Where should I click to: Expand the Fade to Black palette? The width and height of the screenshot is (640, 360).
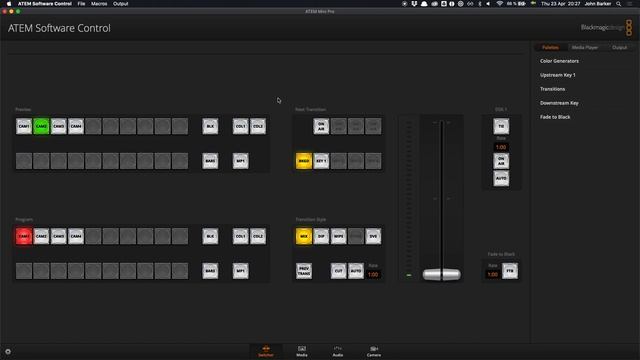click(x=555, y=117)
